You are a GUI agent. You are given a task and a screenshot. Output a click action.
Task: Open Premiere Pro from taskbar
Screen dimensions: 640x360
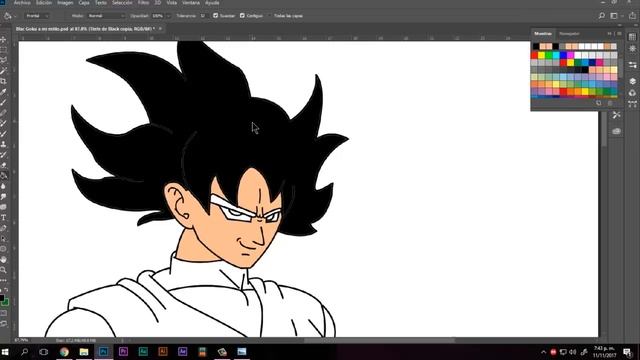tap(123, 352)
